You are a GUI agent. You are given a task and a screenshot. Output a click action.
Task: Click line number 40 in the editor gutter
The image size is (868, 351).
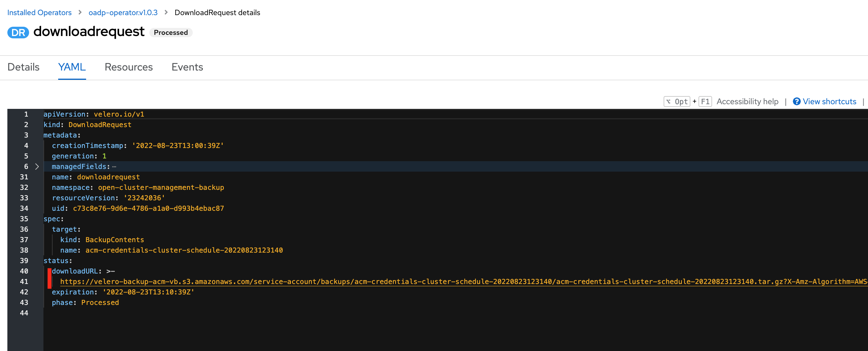24,271
